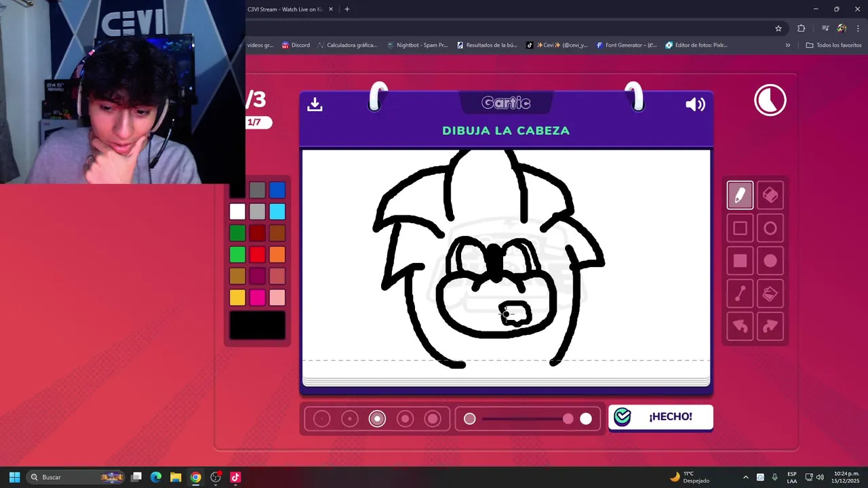Open the Resultados de la bú... bookmark

(x=487, y=45)
